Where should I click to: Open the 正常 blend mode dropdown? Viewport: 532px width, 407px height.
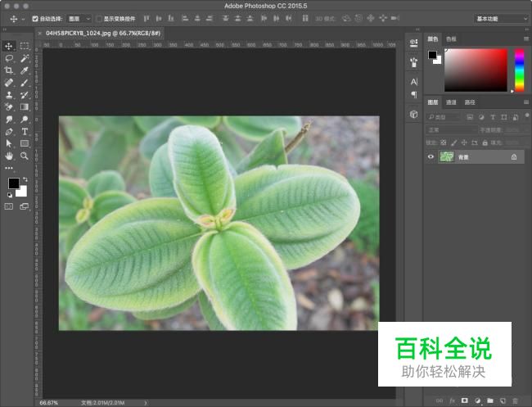pos(450,129)
